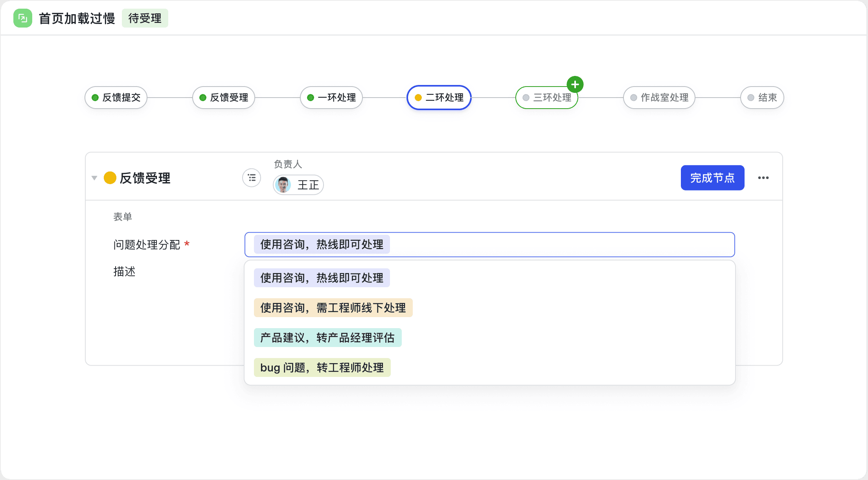Viewport: 868px width, 480px height.
Task: Open the form detail list icon next to 反馈受理
Action: click(251, 178)
